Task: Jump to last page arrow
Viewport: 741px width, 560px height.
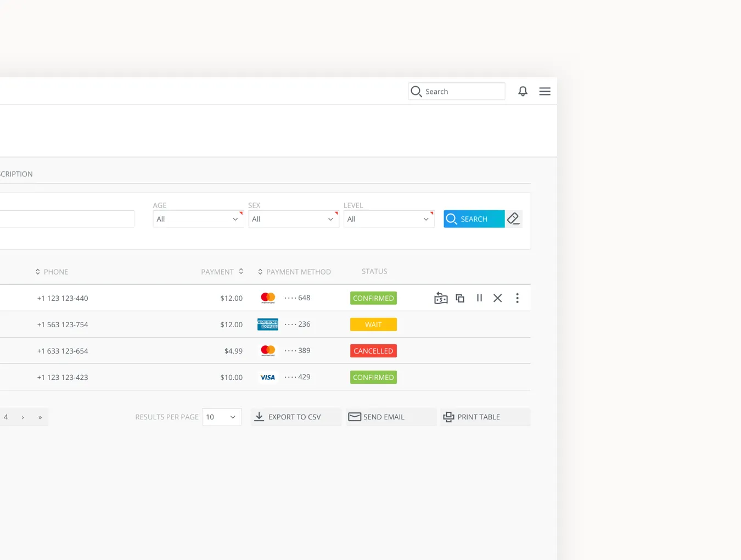Action: pyautogui.click(x=40, y=417)
